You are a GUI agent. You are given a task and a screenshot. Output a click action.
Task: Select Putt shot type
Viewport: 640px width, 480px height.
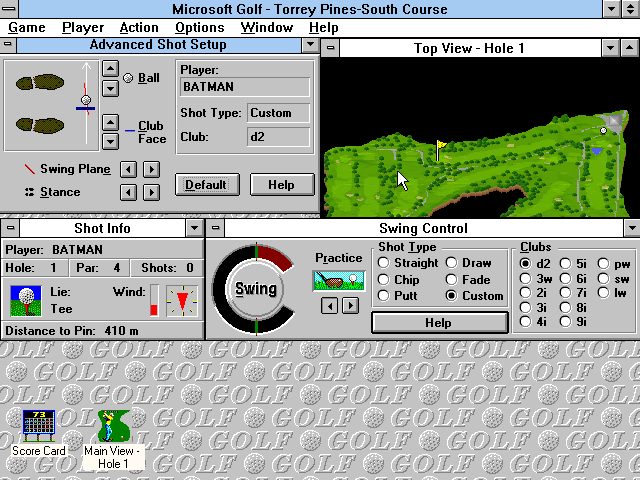pyautogui.click(x=398, y=296)
